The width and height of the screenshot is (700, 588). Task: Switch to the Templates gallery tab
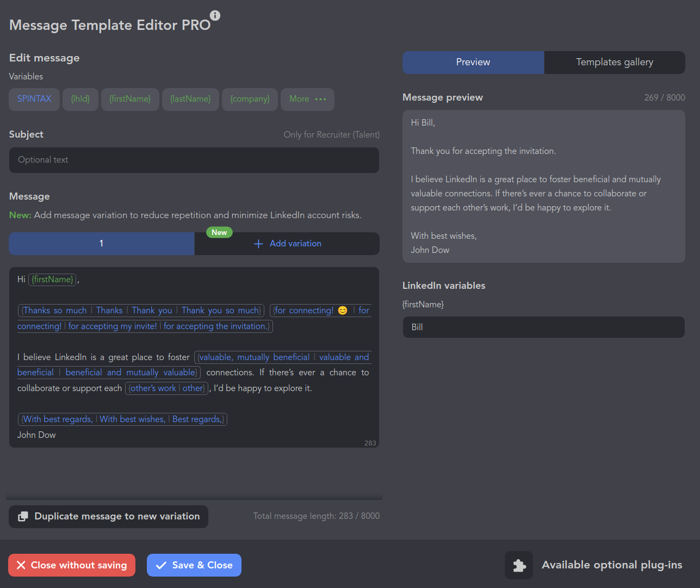pos(614,63)
